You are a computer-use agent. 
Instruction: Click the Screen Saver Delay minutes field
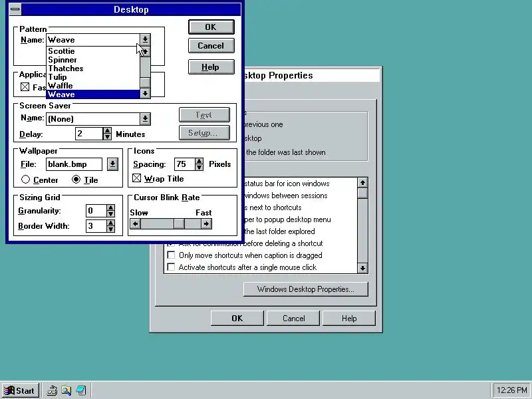[x=88, y=134]
